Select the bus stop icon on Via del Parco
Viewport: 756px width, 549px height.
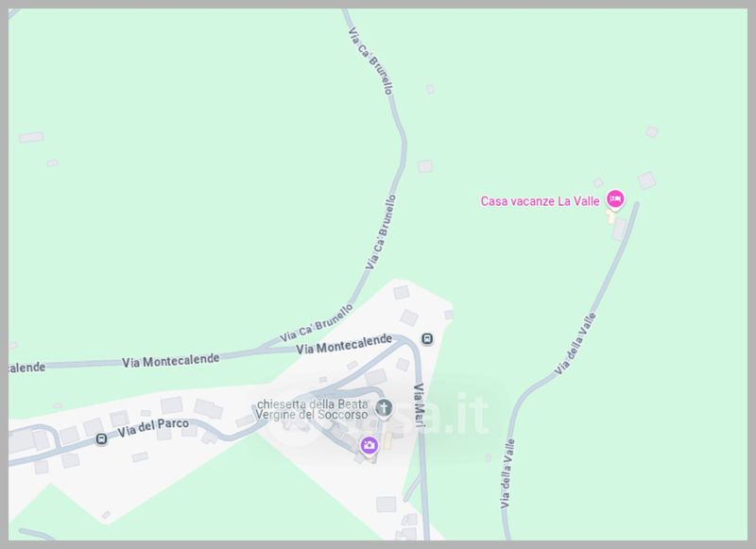101,439
